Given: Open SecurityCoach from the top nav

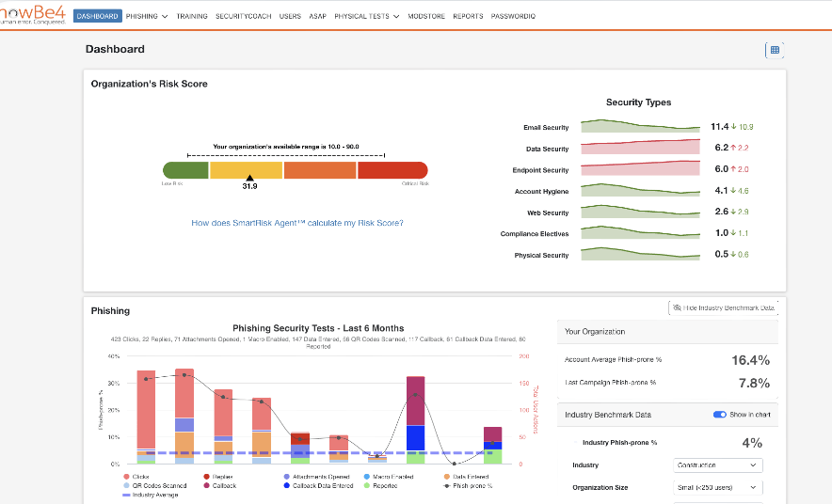Looking at the screenshot, I should pos(244,16).
